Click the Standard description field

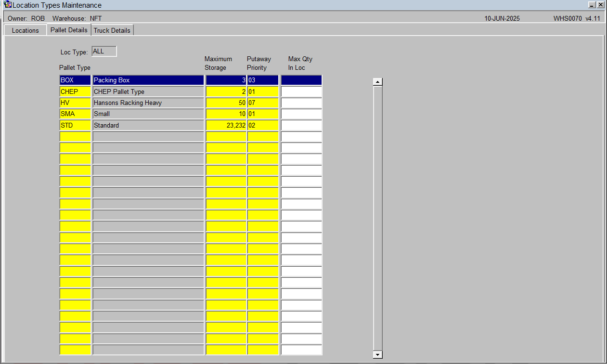(148, 125)
